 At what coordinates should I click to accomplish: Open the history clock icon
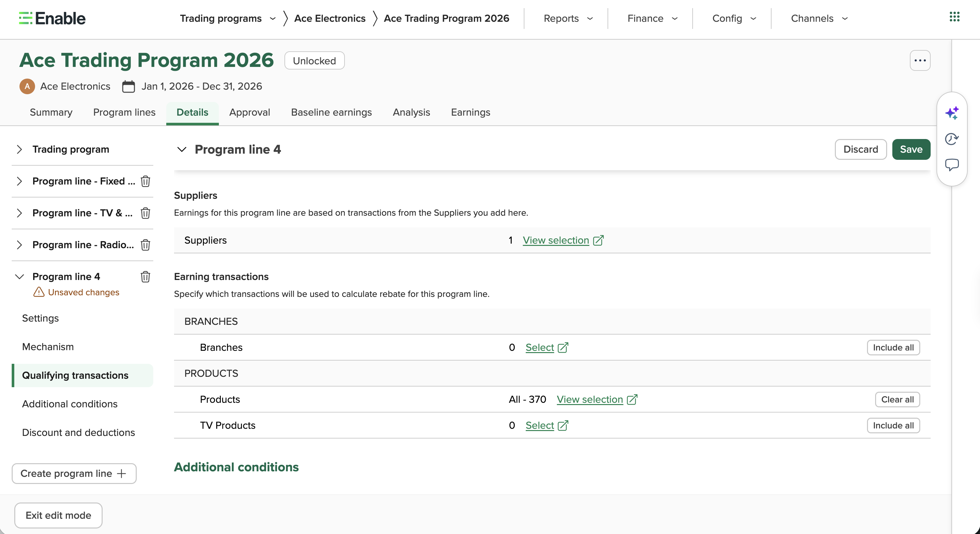(952, 139)
